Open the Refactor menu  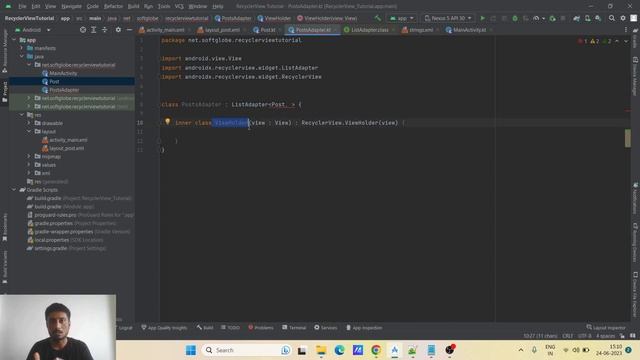(x=113, y=7)
